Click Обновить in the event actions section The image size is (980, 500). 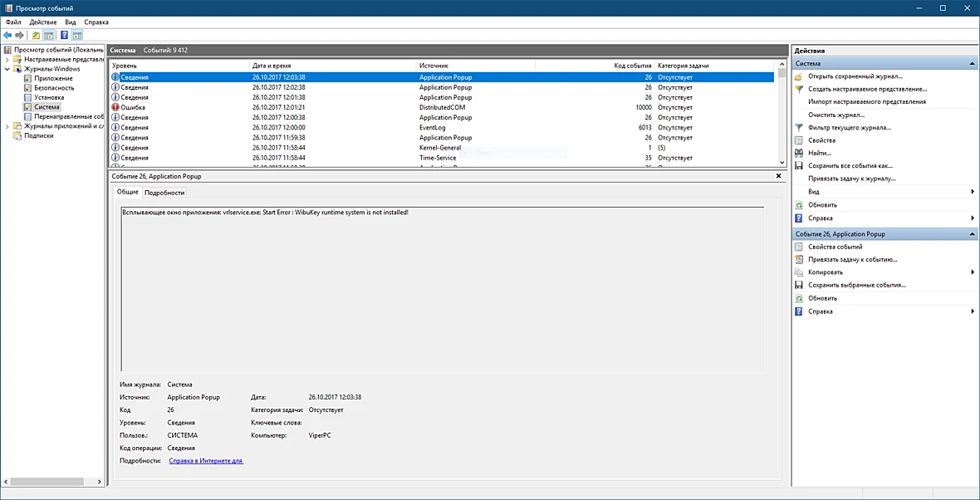(822, 298)
